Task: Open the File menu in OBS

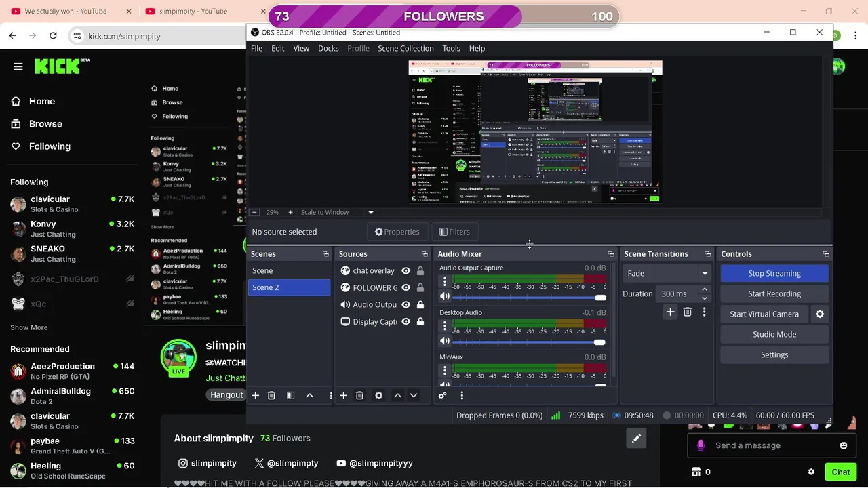Action: click(256, 48)
